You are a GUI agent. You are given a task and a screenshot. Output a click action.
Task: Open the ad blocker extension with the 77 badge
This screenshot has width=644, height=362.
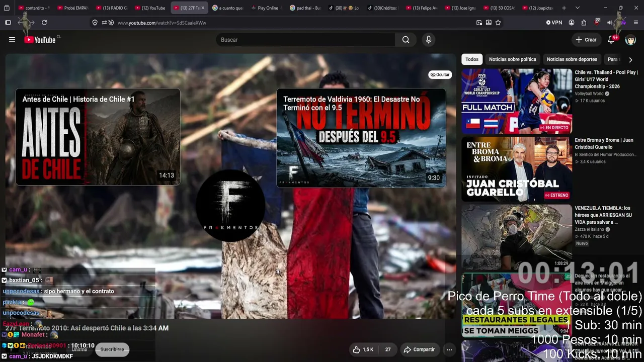tap(597, 22)
